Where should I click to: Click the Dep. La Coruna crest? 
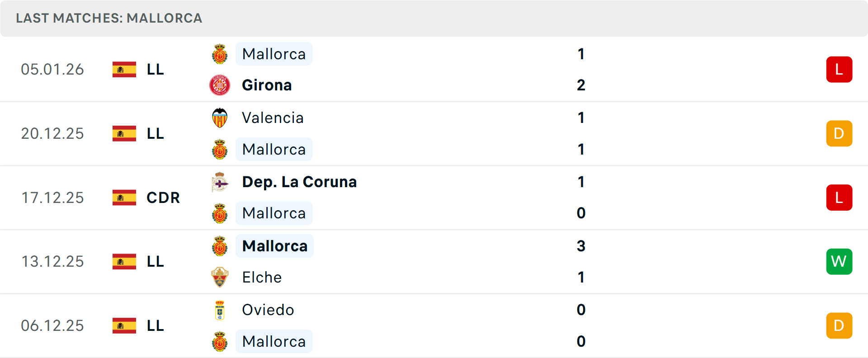pos(220,182)
